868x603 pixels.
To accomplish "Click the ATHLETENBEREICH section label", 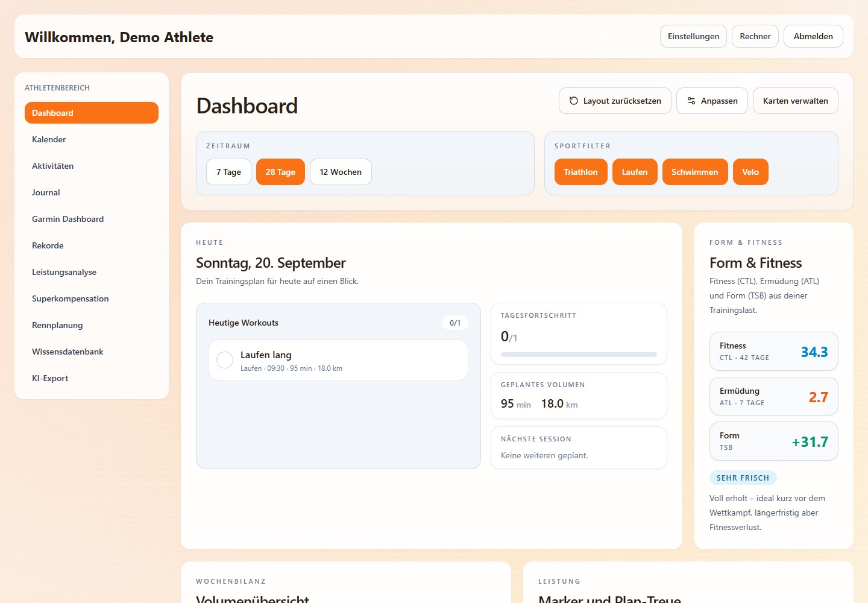I will pyautogui.click(x=57, y=88).
